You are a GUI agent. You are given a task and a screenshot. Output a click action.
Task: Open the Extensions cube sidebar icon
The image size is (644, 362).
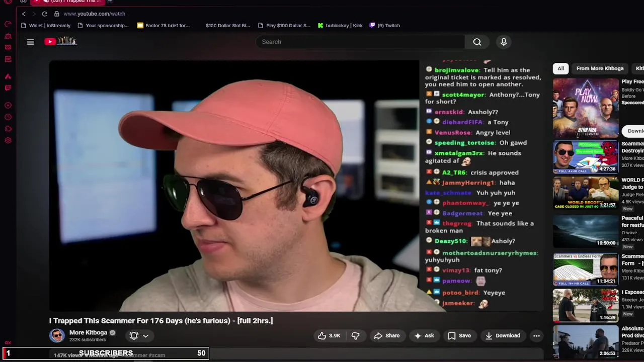(x=8, y=129)
